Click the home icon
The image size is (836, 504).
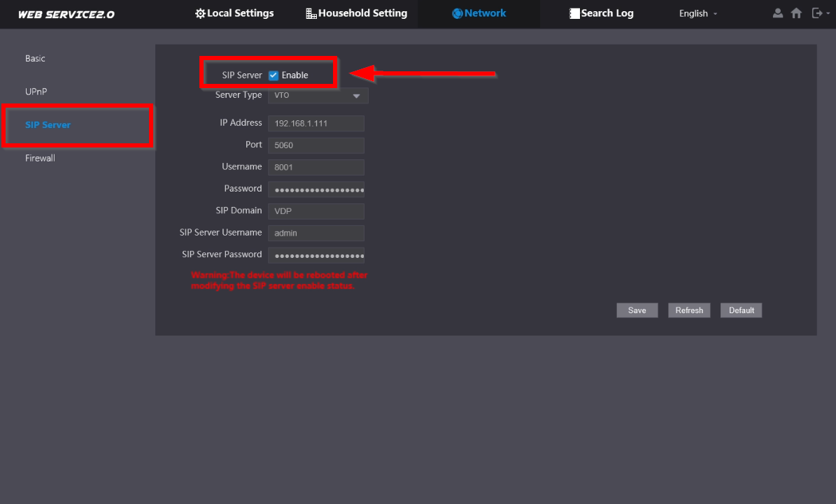[796, 13]
